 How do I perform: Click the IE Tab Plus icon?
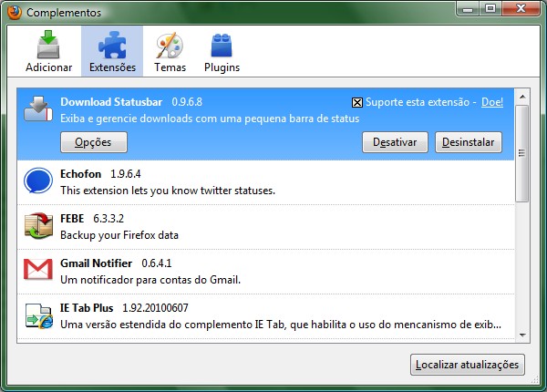(x=38, y=315)
